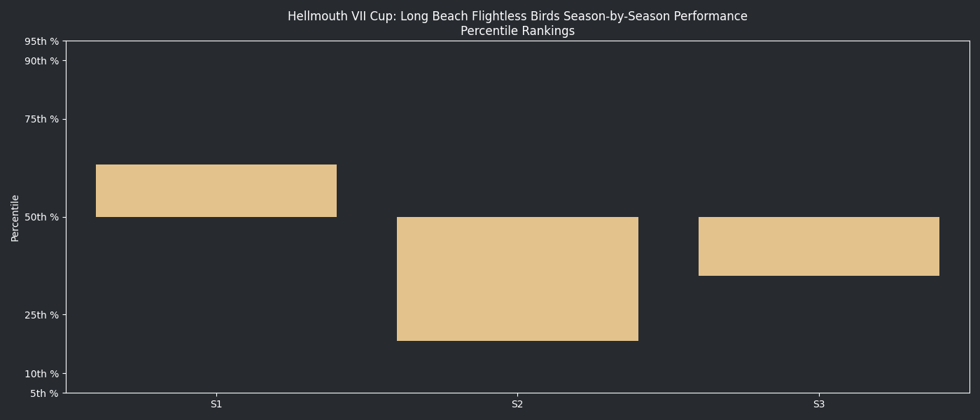
Task: Click the S2 x-axis label
Action: pos(517,405)
